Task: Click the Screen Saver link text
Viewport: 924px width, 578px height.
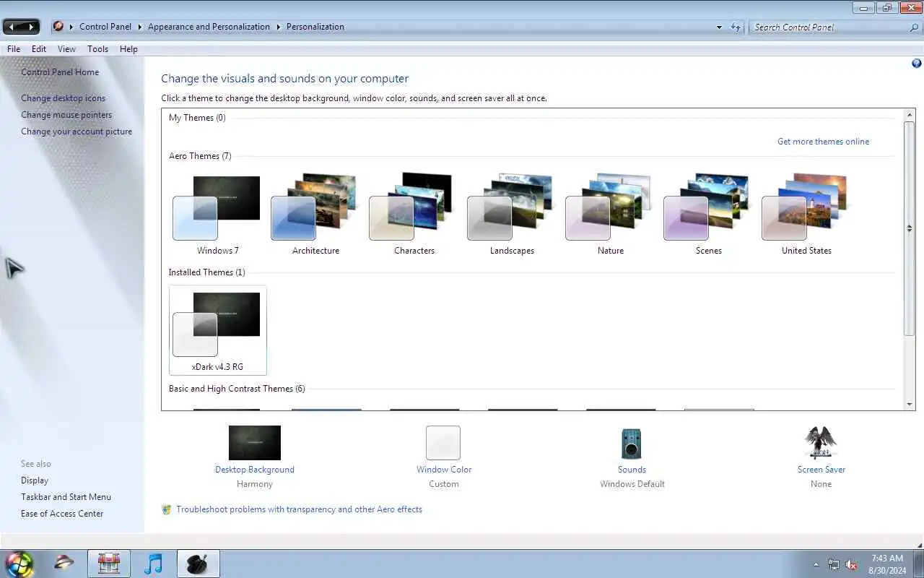Action: (x=821, y=470)
